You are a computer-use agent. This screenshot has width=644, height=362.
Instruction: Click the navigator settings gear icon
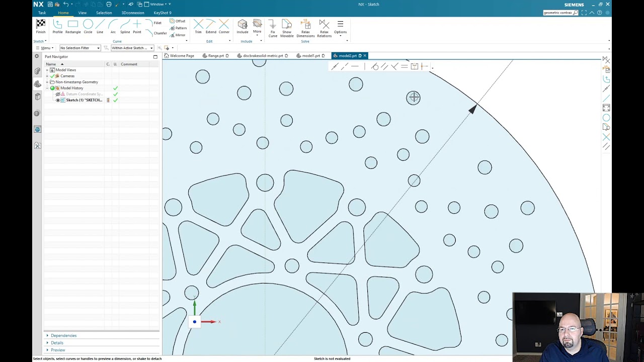37,56
